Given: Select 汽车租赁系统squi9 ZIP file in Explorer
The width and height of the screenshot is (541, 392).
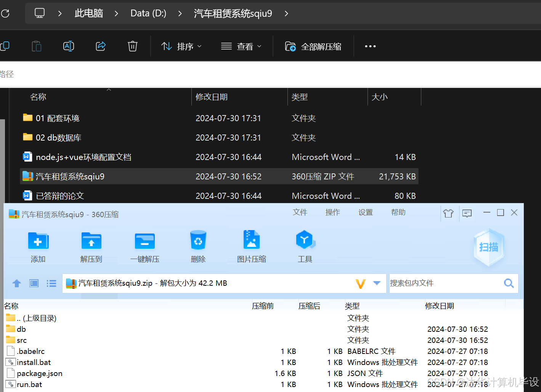Looking at the screenshot, I should (x=219, y=176).
